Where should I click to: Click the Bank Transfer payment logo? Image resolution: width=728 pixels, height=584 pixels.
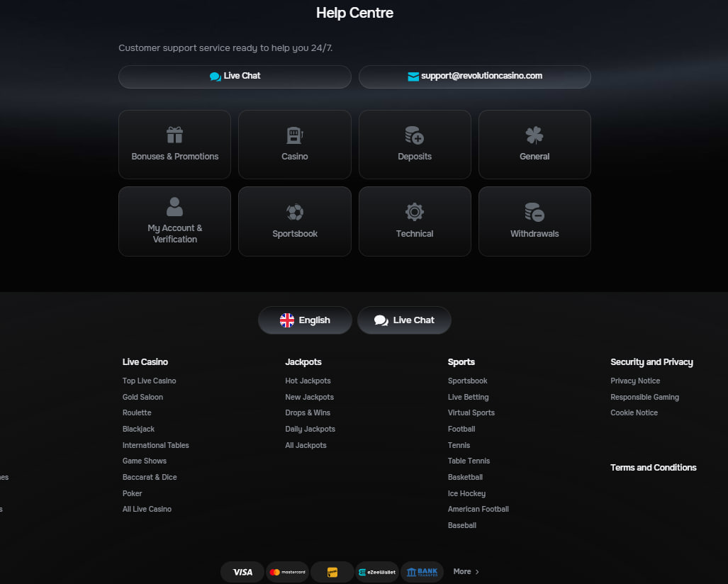(x=422, y=572)
